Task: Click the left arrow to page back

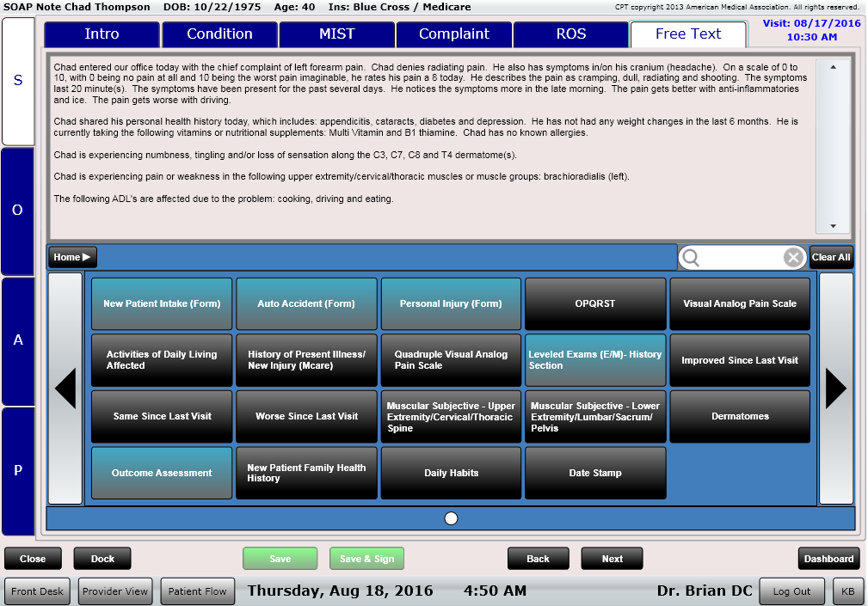Action: coord(65,389)
